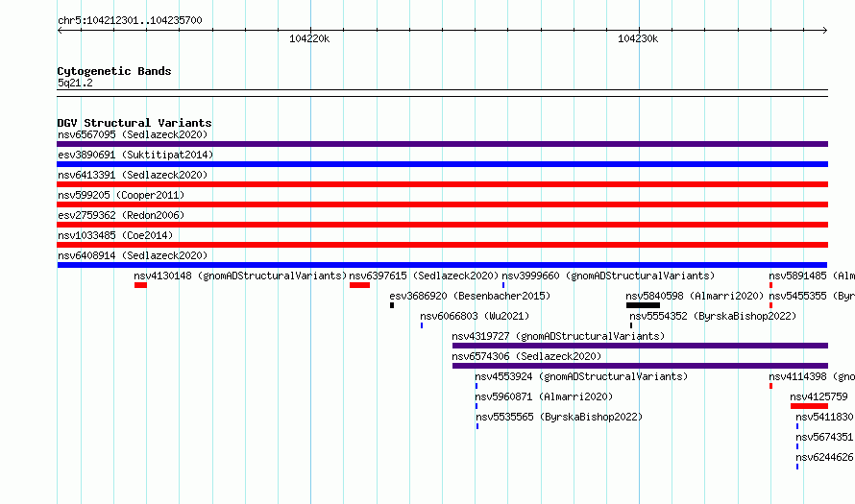Click the black esv3686920 marker

[392, 305]
